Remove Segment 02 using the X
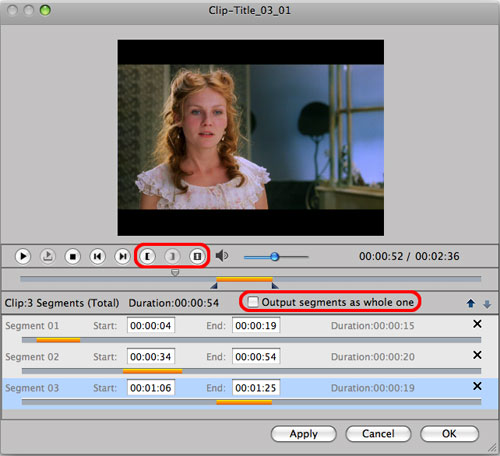 (477, 355)
